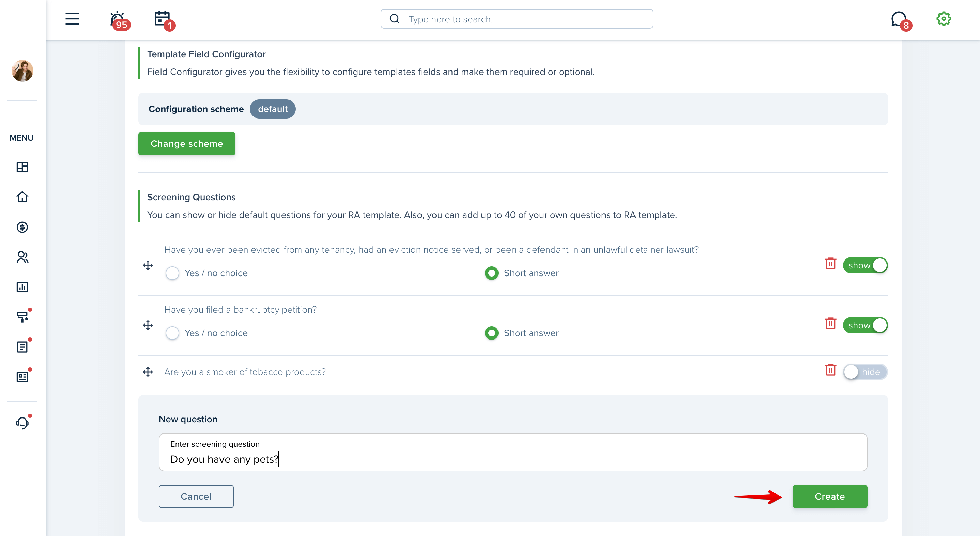Open the green settings gear
The width and height of the screenshot is (980, 536).
point(944,19)
